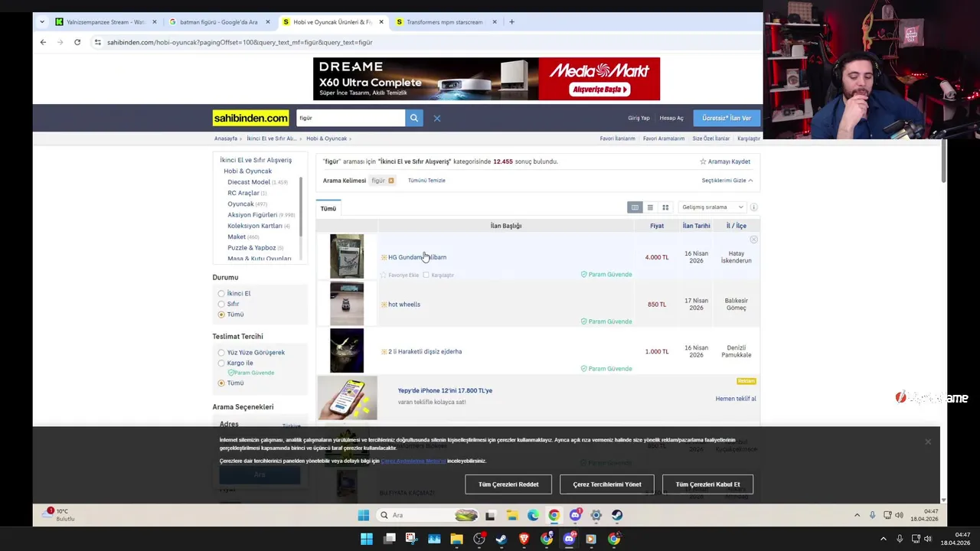Accept all cookies with Tüm Çerezleri Kabul Et
This screenshot has width=980, height=551.
pyautogui.click(x=707, y=484)
